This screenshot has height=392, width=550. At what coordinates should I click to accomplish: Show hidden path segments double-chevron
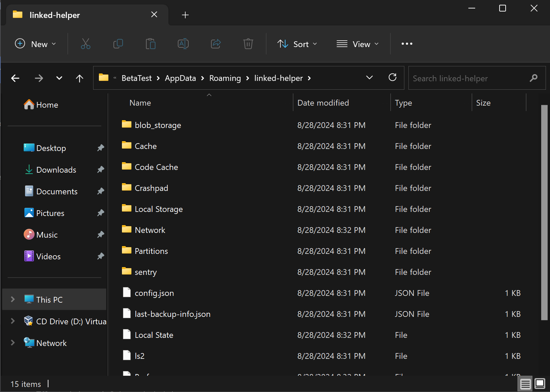pos(115,78)
